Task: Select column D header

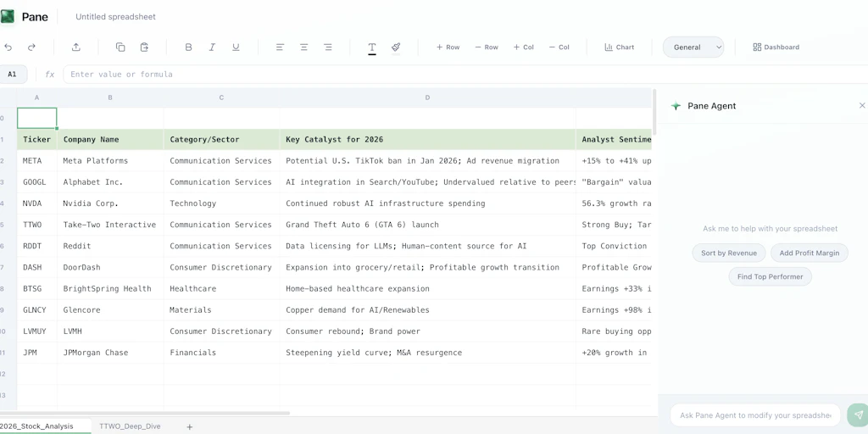Action: pos(427,97)
